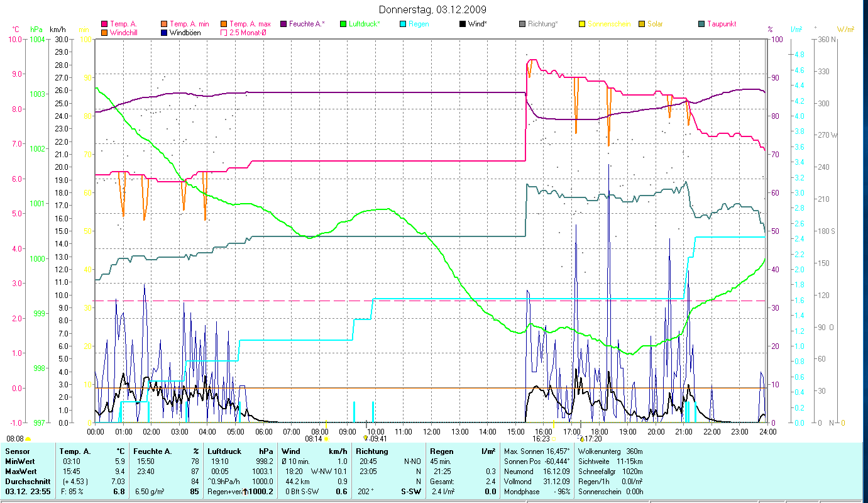Click the sunset marker labeled 16:23
Viewport: 868px width, 503px height.
553,438
